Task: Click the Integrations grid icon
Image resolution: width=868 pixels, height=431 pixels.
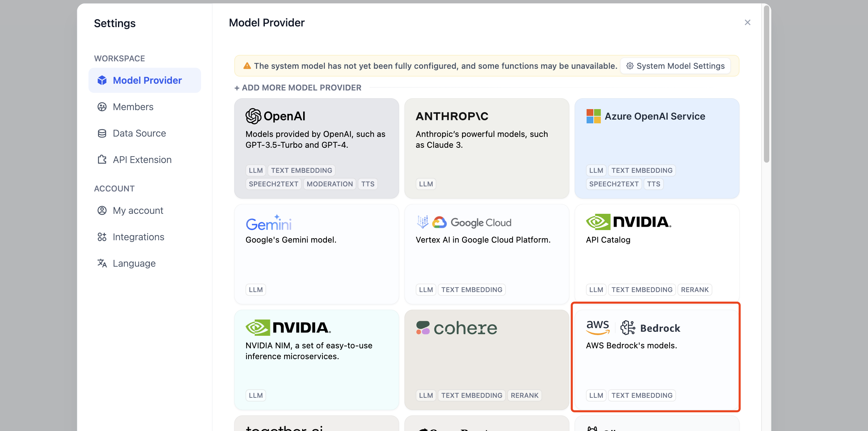Action: click(102, 237)
